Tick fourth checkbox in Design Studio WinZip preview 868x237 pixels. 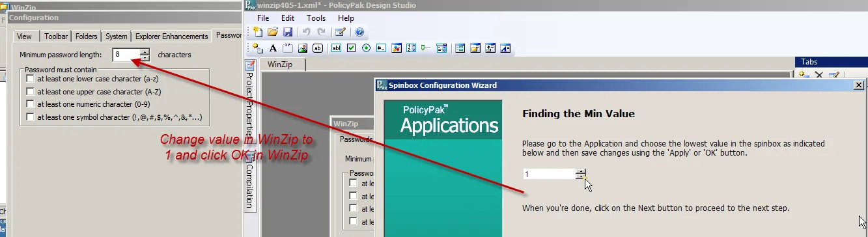(354, 222)
